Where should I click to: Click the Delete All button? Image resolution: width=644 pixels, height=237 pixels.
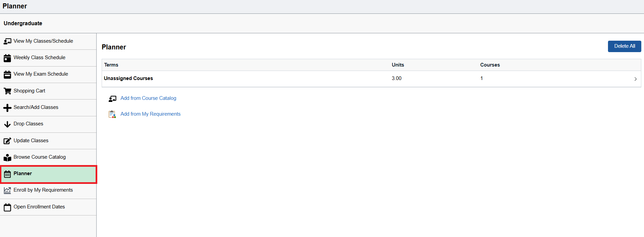[624, 46]
